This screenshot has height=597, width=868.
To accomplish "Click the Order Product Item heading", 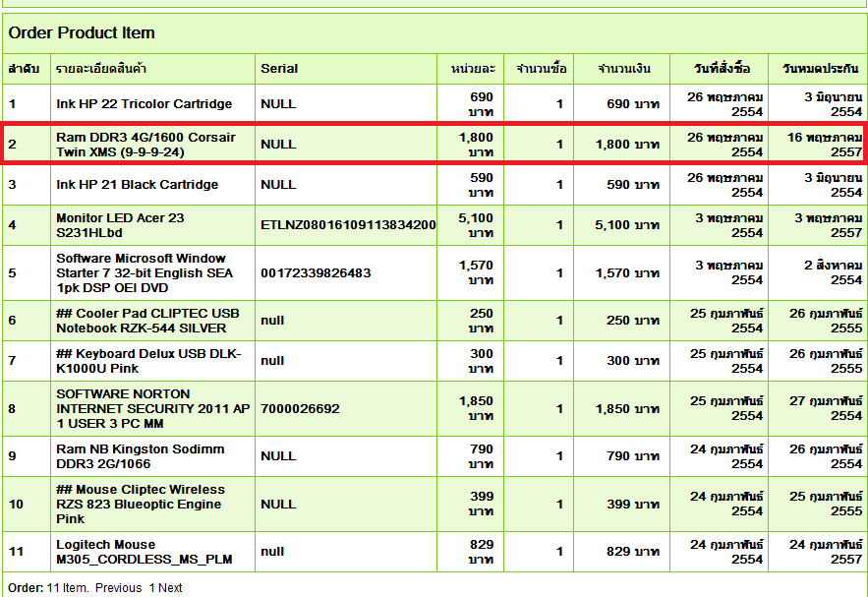I will [82, 32].
